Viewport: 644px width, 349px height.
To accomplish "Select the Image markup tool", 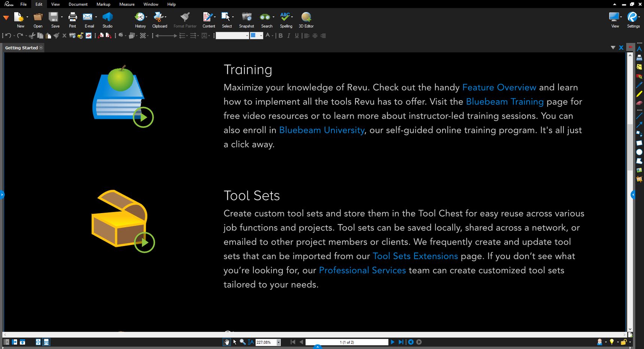I will (639, 170).
